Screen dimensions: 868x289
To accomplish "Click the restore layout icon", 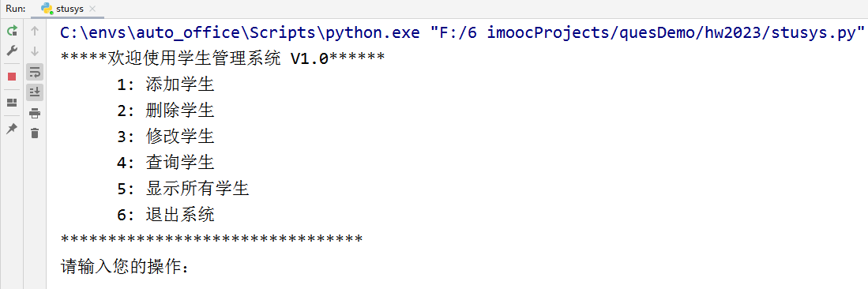I will click(x=12, y=103).
